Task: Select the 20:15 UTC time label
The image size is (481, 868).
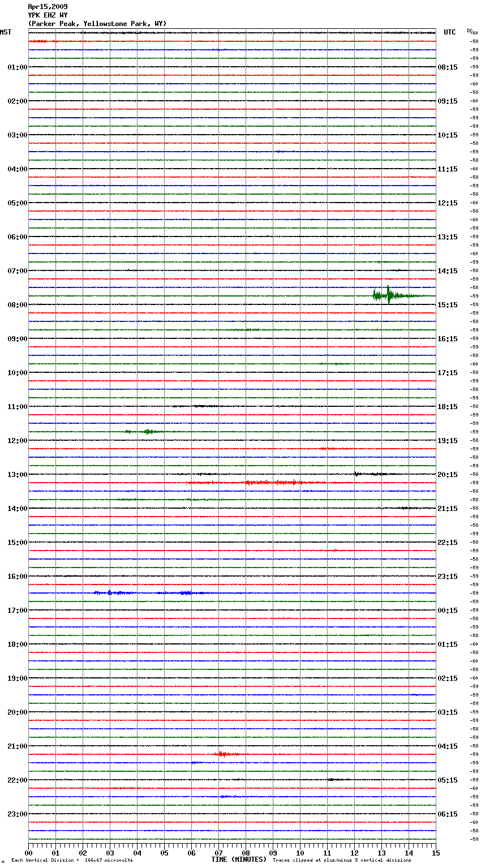Action: tap(448, 475)
